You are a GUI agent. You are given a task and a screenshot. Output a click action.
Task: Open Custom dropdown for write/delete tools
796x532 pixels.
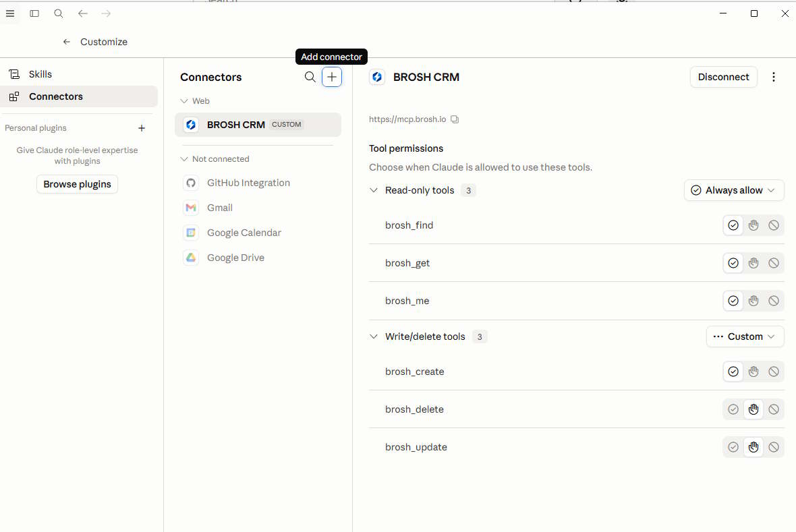(x=745, y=336)
